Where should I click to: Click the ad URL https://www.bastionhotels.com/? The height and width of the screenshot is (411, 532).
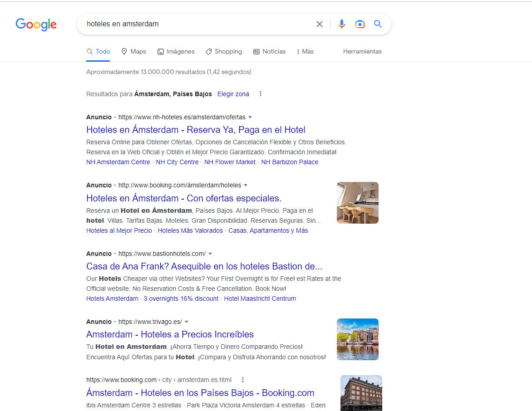pos(162,254)
